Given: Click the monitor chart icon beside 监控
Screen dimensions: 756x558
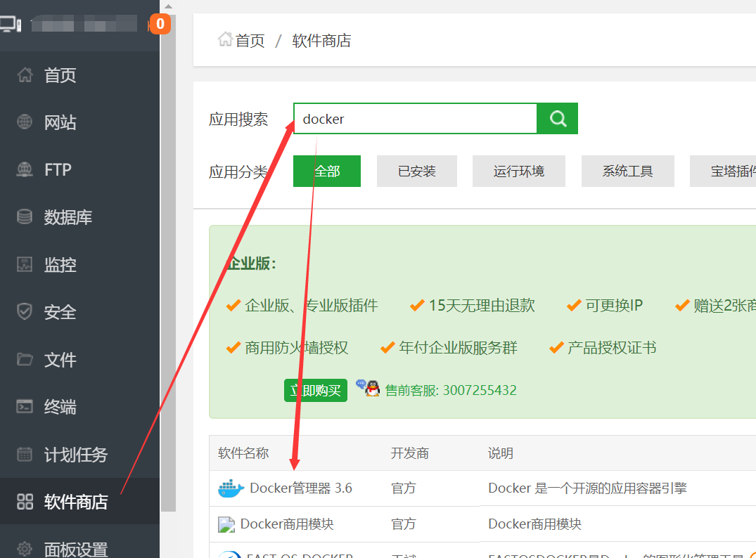Looking at the screenshot, I should click(25, 264).
